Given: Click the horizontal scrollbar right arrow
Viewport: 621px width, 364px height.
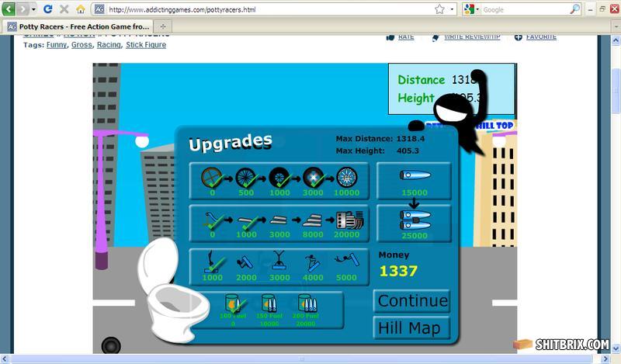Looking at the screenshot, I should coord(605,359).
